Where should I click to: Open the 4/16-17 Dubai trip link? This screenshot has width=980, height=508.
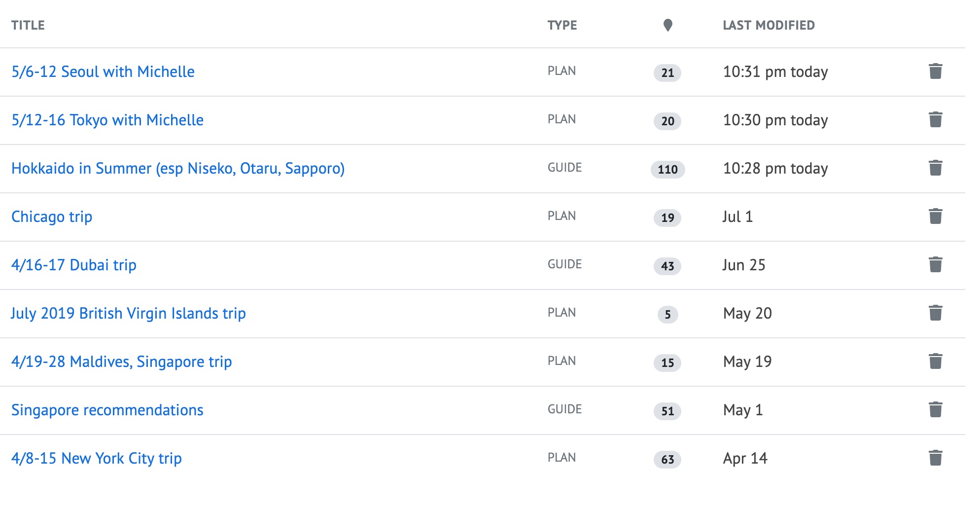click(x=74, y=265)
